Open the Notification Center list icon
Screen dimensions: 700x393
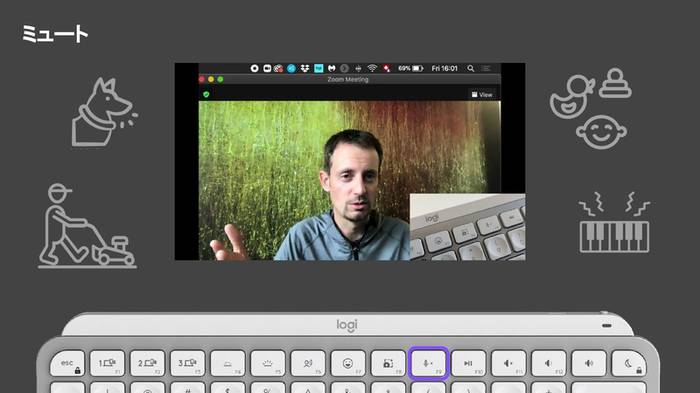486,68
